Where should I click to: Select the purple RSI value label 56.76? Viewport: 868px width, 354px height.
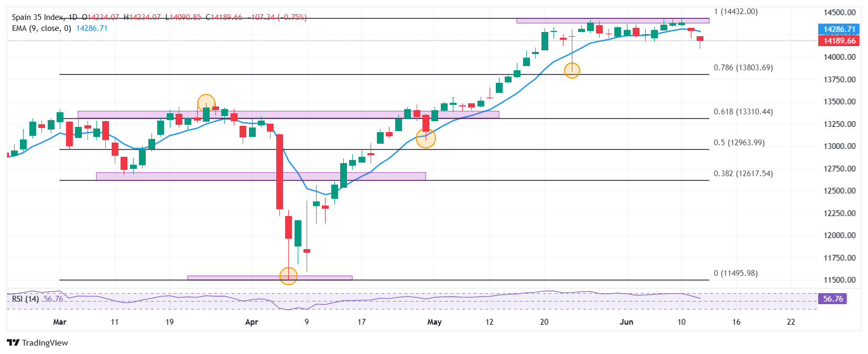(x=832, y=299)
